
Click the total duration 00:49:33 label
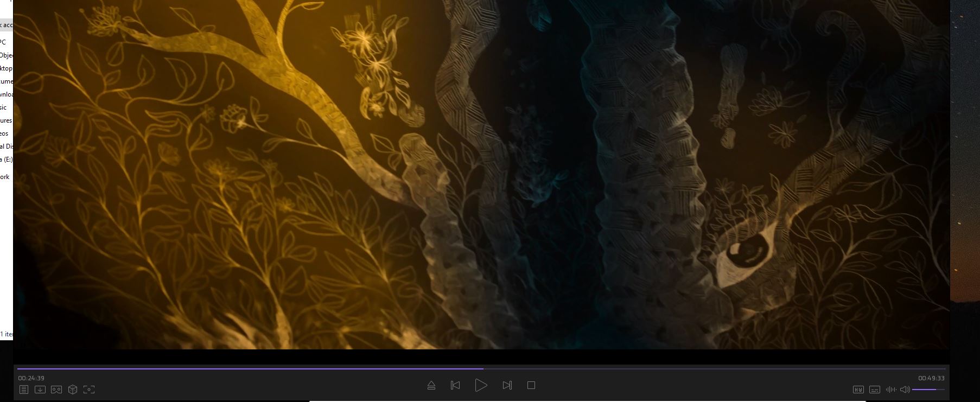tap(931, 378)
